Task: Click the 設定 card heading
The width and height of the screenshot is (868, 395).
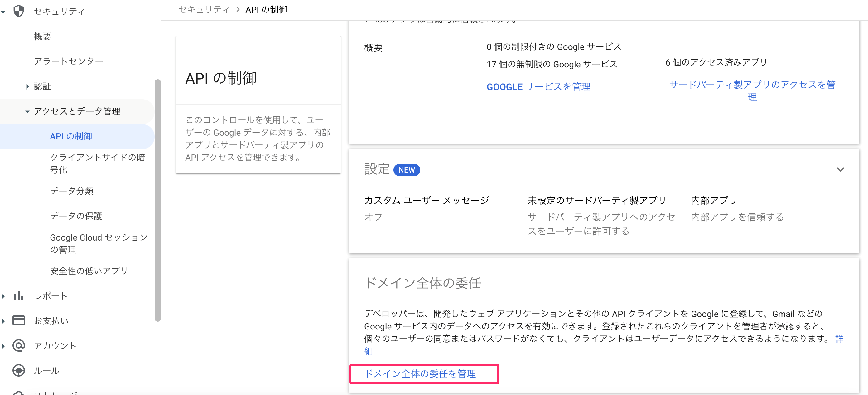Action: [x=377, y=169]
